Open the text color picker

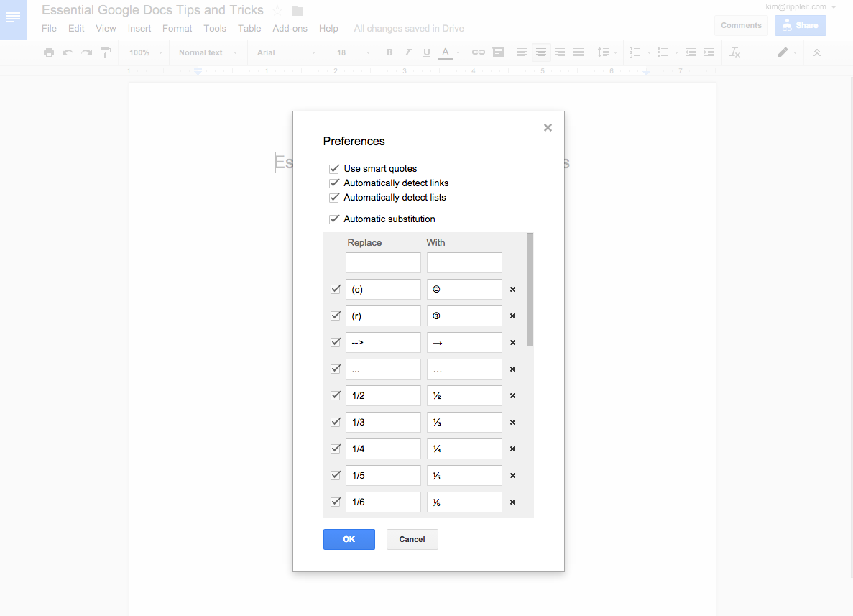click(x=446, y=52)
